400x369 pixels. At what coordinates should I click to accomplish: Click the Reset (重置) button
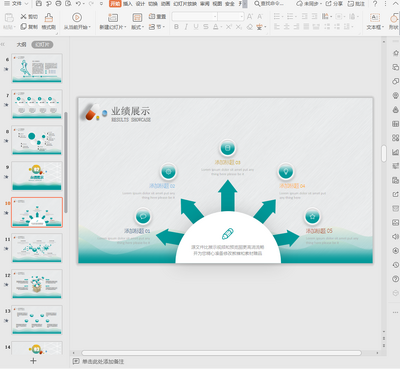[157, 16]
